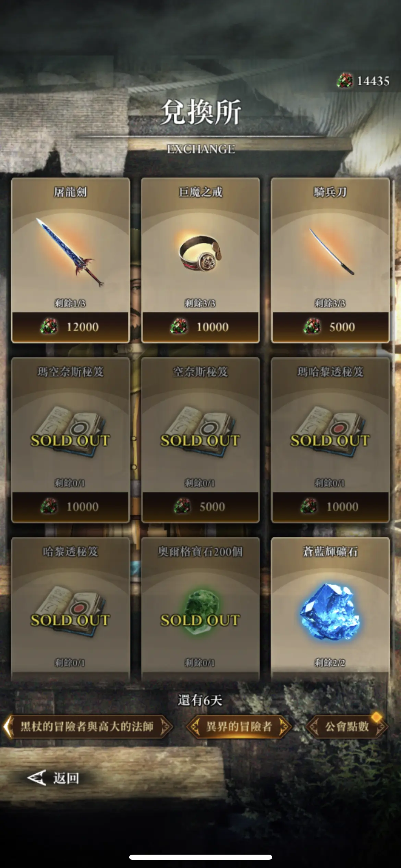The height and width of the screenshot is (868, 401).
Task: Choose the 騎兵刀 blade icon
Action: [x=331, y=251]
